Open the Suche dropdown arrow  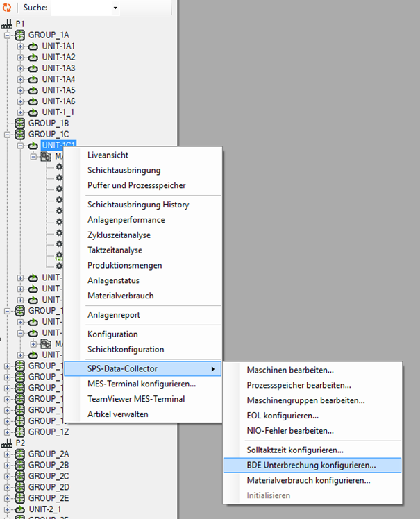tap(115, 9)
